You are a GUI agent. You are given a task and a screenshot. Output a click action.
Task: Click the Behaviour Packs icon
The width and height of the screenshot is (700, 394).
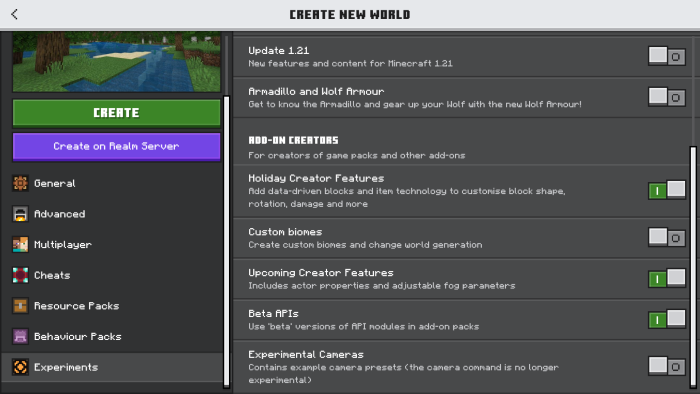pos(20,336)
